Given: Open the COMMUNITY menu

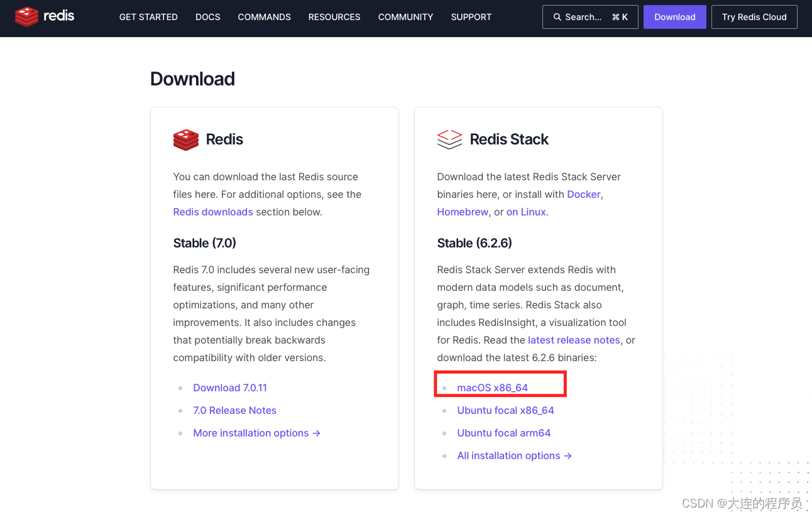Looking at the screenshot, I should click(x=405, y=17).
